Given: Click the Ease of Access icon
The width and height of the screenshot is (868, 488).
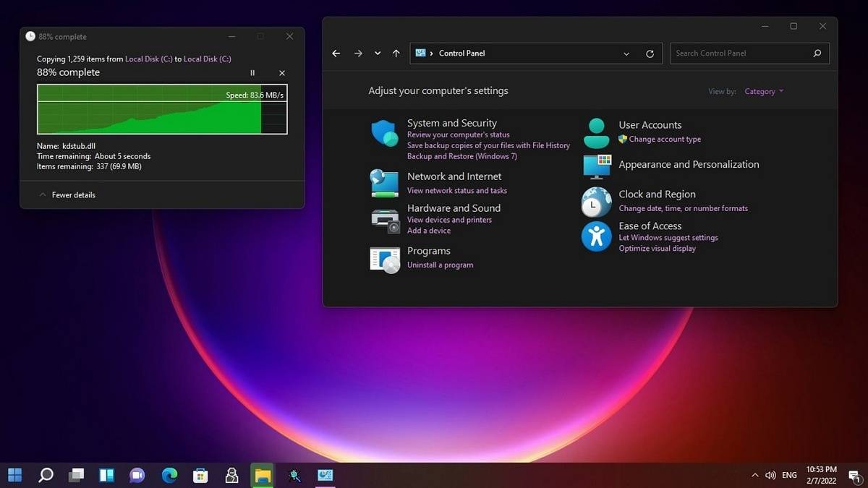Looking at the screenshot, I should [597, 236].
